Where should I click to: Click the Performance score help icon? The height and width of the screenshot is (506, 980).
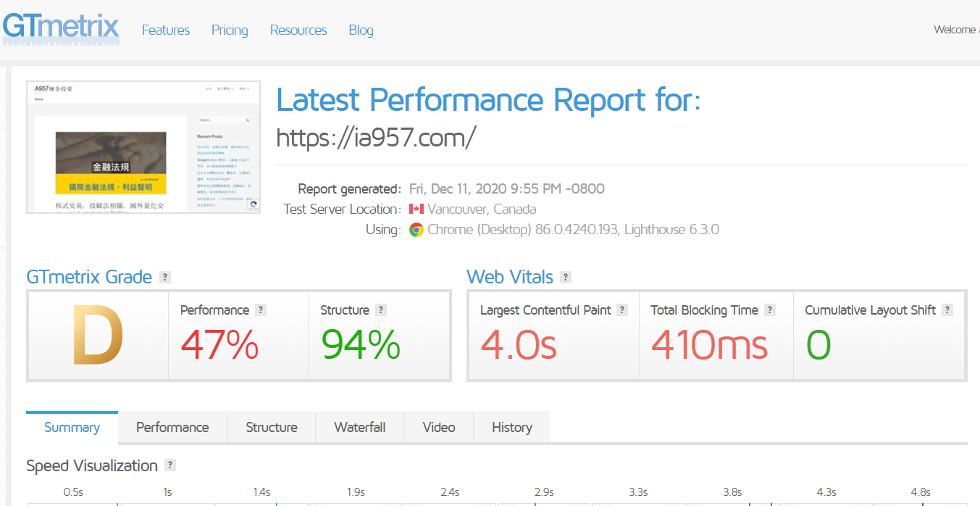point(261,310)
